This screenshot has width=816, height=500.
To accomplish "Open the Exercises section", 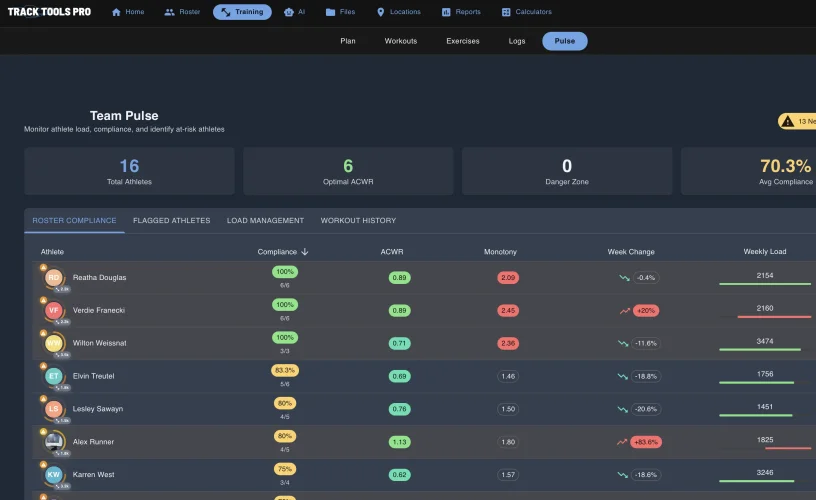I will pos(462,41).
